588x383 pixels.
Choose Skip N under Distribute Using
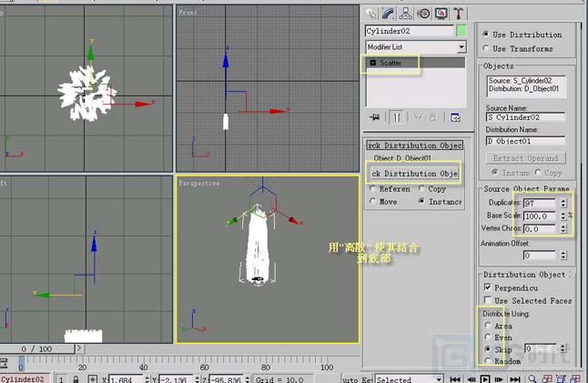tap(488, 349)
